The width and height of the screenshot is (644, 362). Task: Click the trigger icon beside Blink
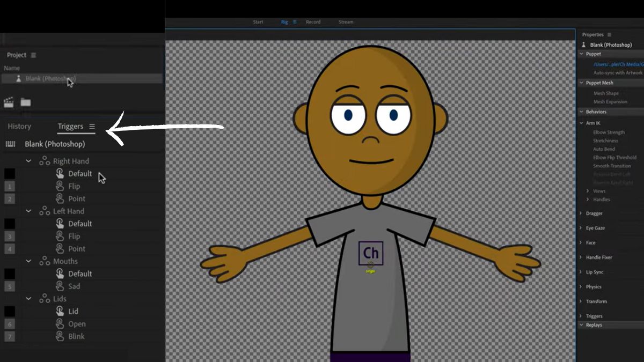[x=60, y=336]
